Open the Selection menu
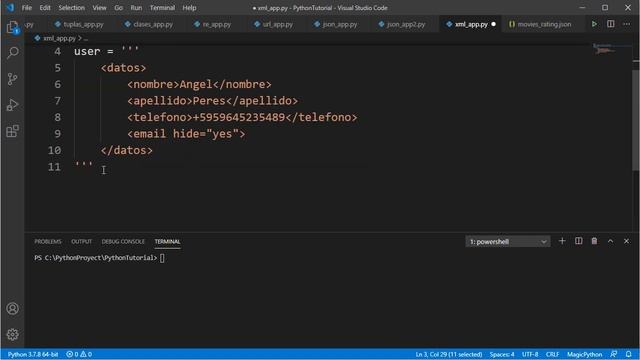 [x=71, y=8]
